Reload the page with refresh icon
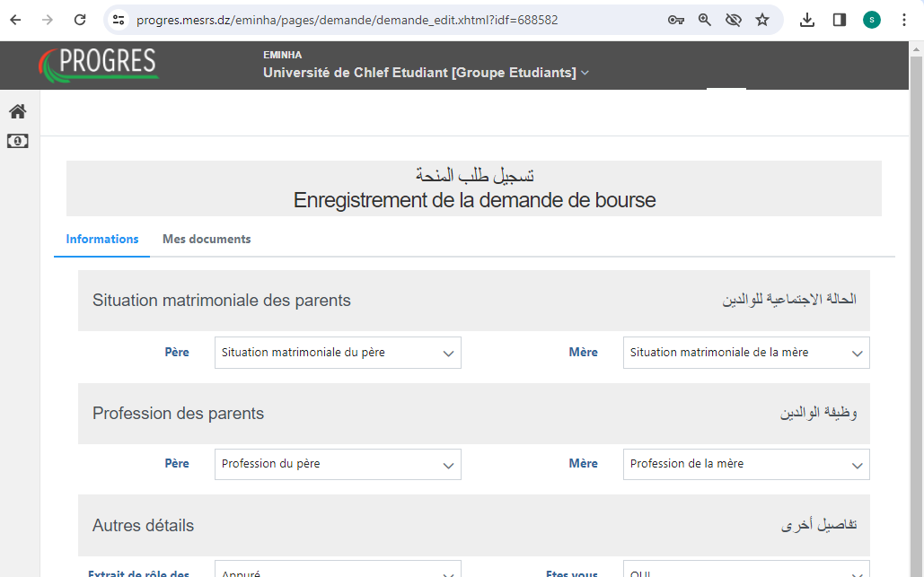 [x=80, y=20]
